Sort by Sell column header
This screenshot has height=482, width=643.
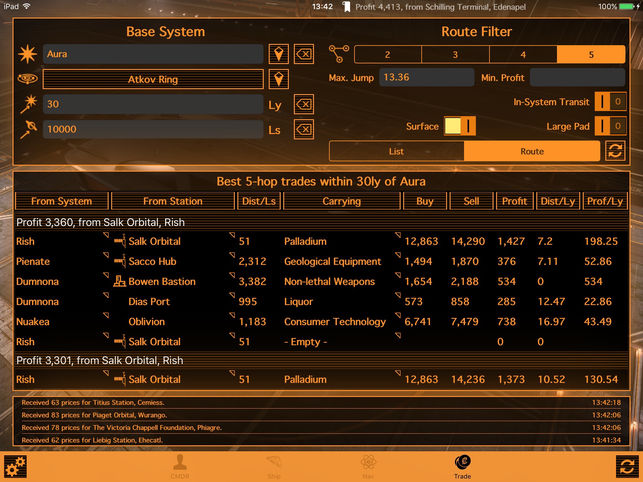click(x=471, y=201)
